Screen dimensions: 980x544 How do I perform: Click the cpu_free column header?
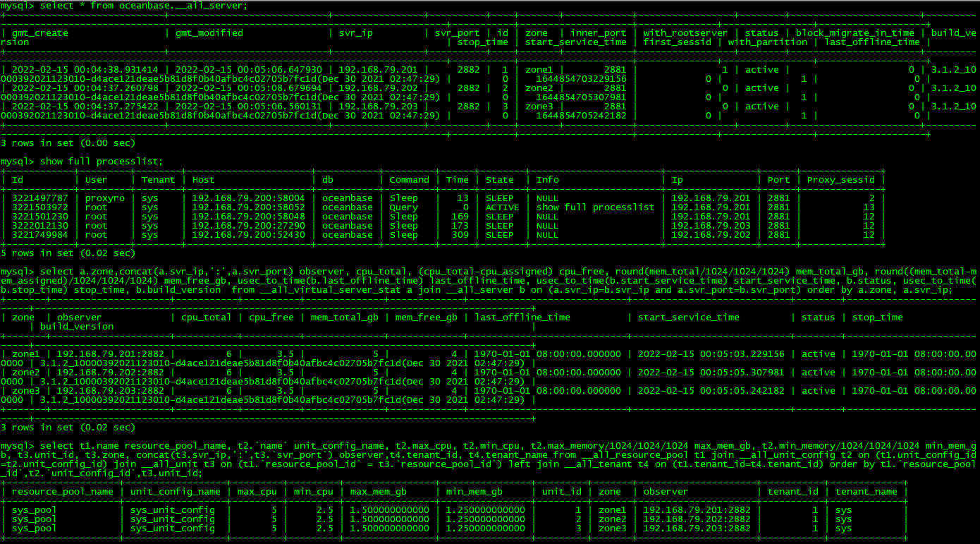click(x=271, y=318)
